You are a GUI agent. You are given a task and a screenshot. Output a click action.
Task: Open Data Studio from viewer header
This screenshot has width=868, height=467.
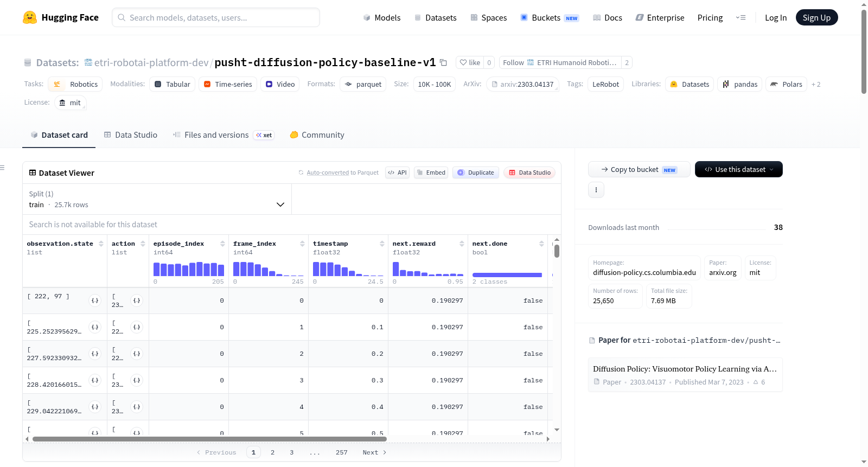[x=529, y=172]
